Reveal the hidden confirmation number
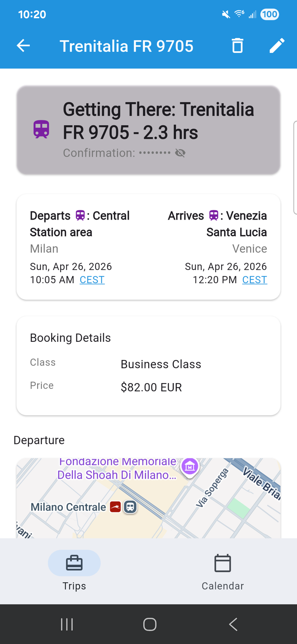The image size is (297, 644). pos(180,153)
